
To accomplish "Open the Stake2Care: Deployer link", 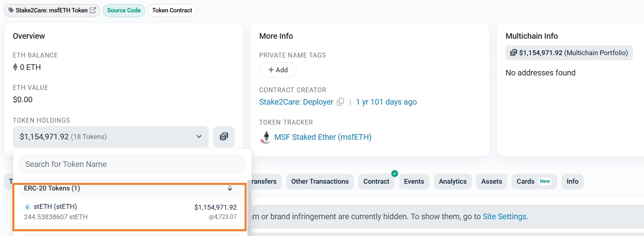I will (x=296, y=102).
